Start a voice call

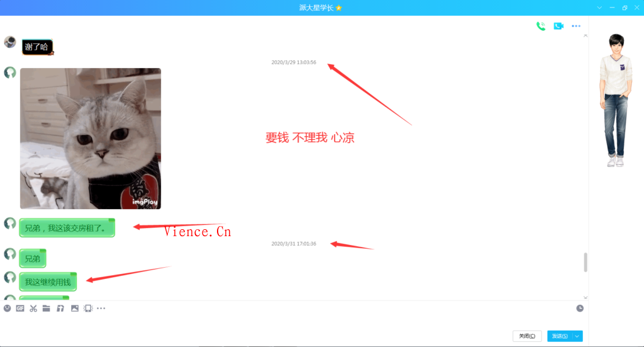tap(540, 26)
